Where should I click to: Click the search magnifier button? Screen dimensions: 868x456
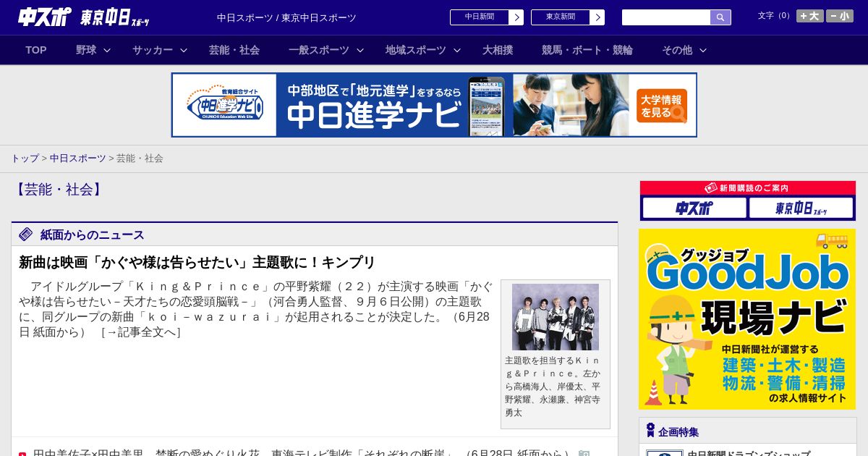tap(720, 17)
